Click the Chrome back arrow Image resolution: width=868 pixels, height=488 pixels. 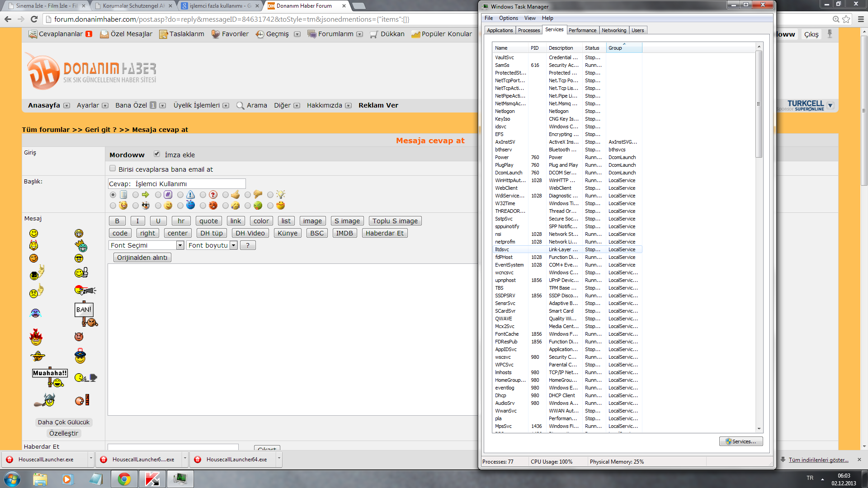[8, 19]
